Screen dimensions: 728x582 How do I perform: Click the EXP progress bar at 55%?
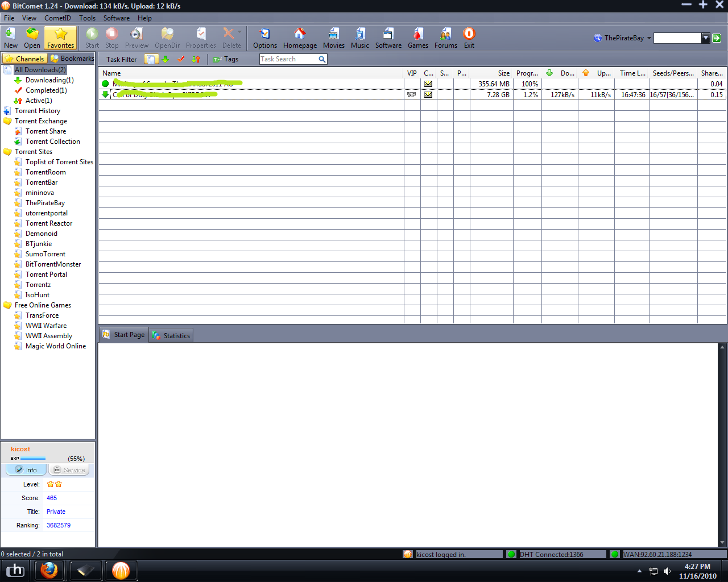33,458
